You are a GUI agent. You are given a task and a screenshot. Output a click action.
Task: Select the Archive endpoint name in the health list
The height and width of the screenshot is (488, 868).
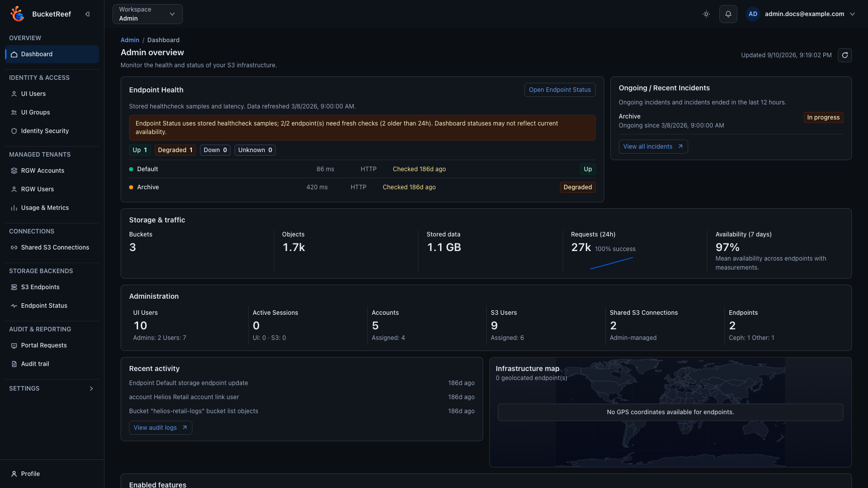(x=148, y=187)
